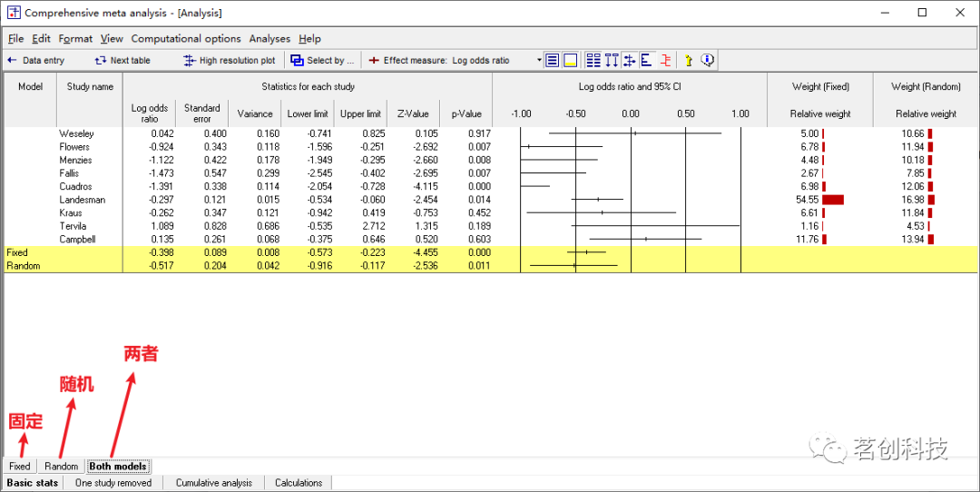Screen dimensions: 980x492
Task: Click the Comprehensive meta analysis title bar icon
Action: coord(13,13)
